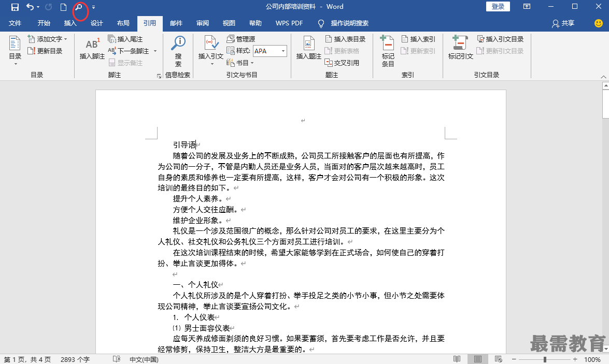This screenshot has height=364, width=609.
Task: Switch to the 设计 tab
Action: [97, 23]
